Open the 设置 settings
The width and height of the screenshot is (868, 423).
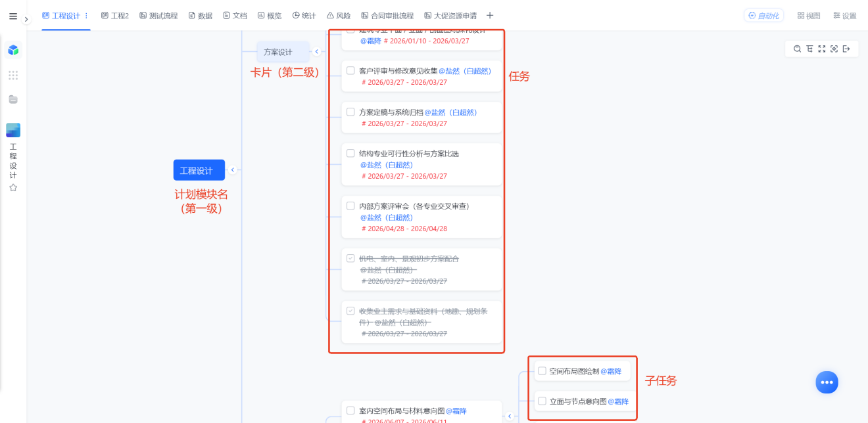[x=844, y=16]
